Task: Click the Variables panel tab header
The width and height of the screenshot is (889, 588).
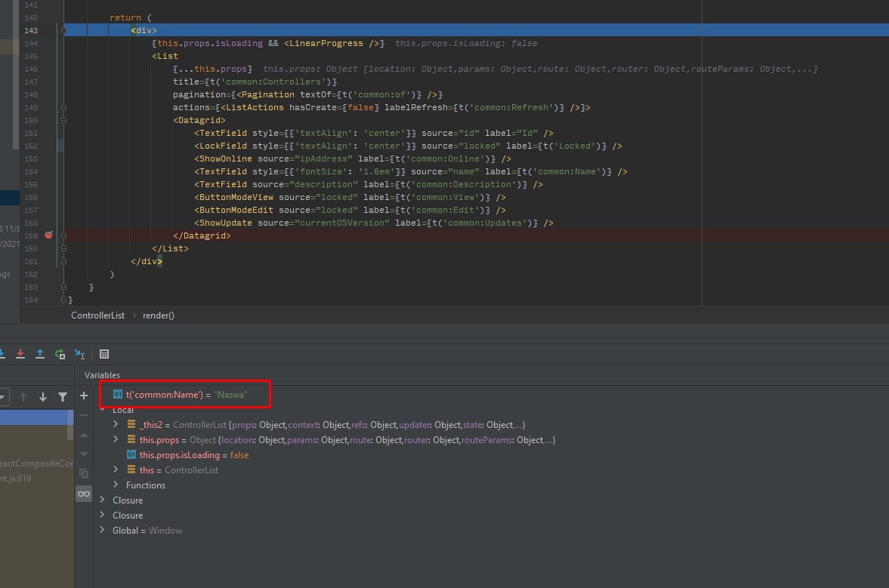Action: (102, 375)
